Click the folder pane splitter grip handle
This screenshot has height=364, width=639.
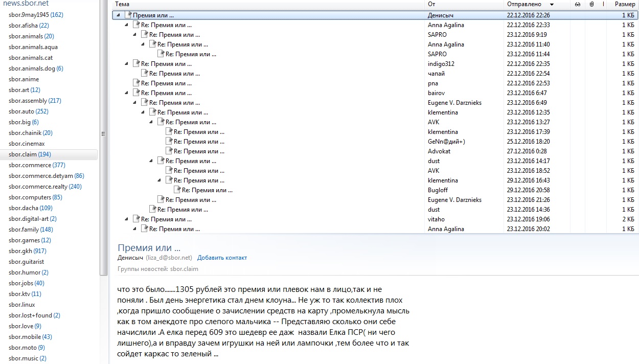click(103, 134)
